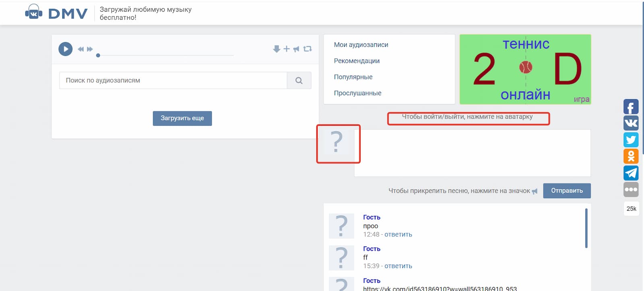The width and height of the screenshot is (644, 291).
Task: Open Прослушанные menu item
Action: (x=357, y=93)
